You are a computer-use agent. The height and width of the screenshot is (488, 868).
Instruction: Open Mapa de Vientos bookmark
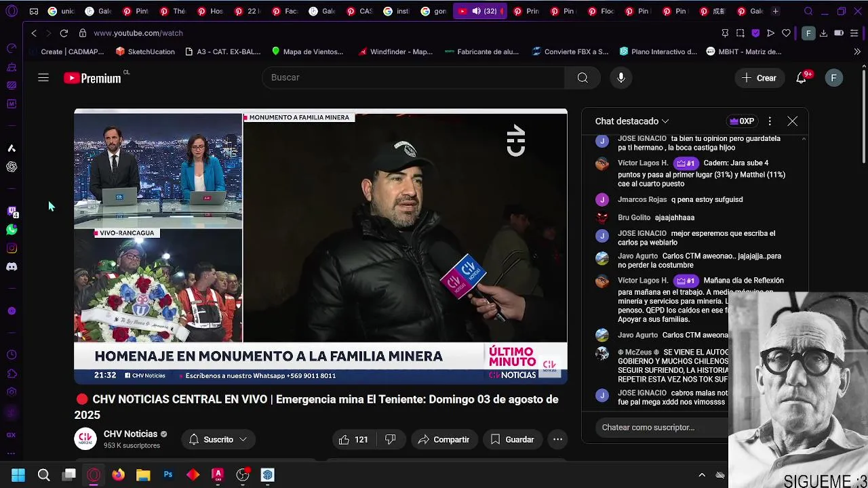pos(307,52)
